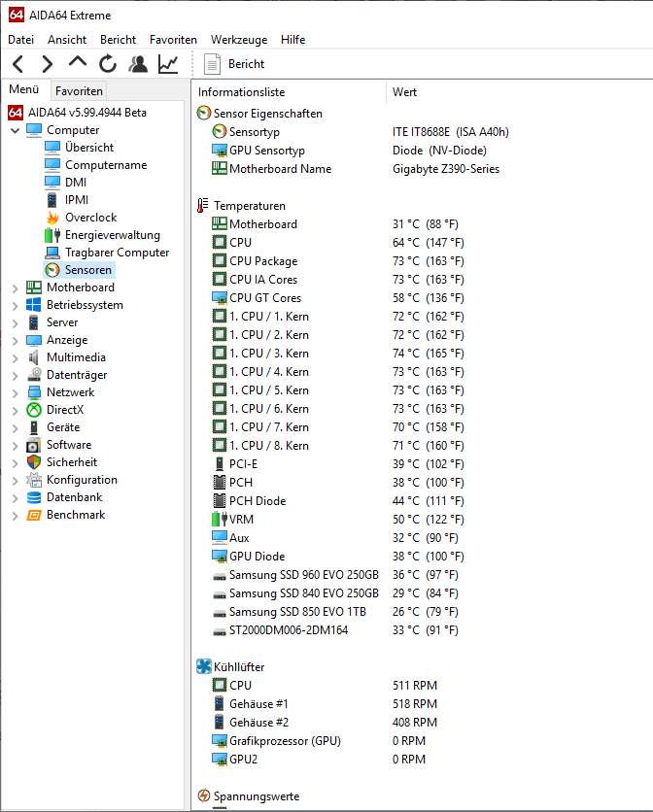
Task: Open the Hilfe menu
Action: [x=292, y=40]
